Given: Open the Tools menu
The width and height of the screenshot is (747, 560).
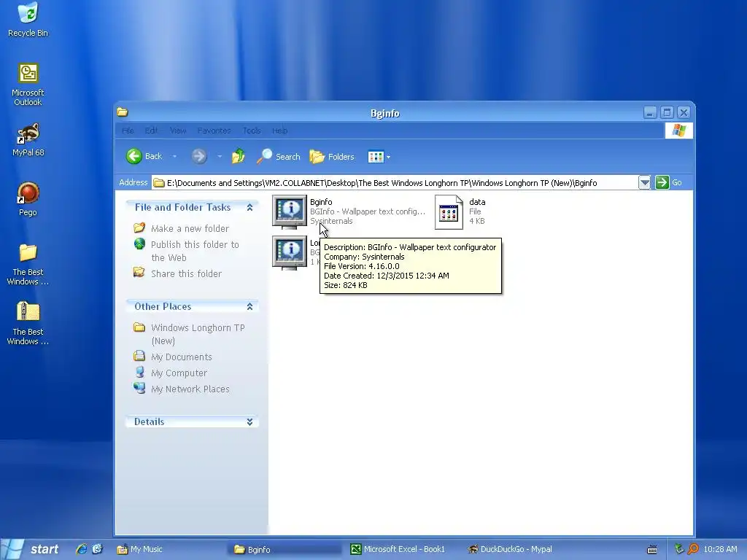Looking at the screenshot, I should click(252, 131).
